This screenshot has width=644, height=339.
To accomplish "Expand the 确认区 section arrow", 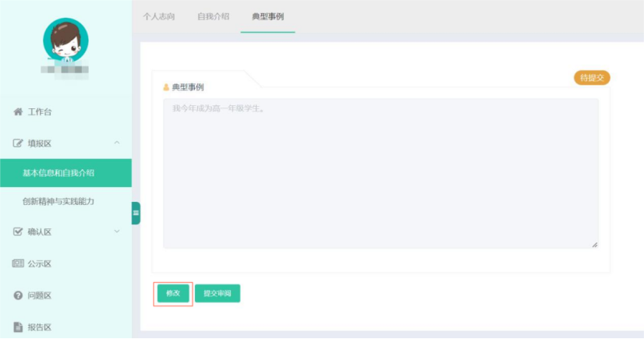I will point(117,231).
